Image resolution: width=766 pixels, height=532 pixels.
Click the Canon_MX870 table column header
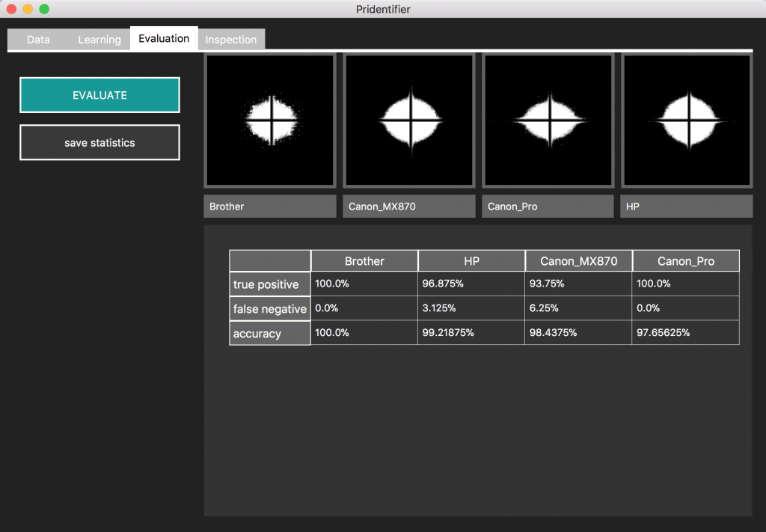coord(579,261)
